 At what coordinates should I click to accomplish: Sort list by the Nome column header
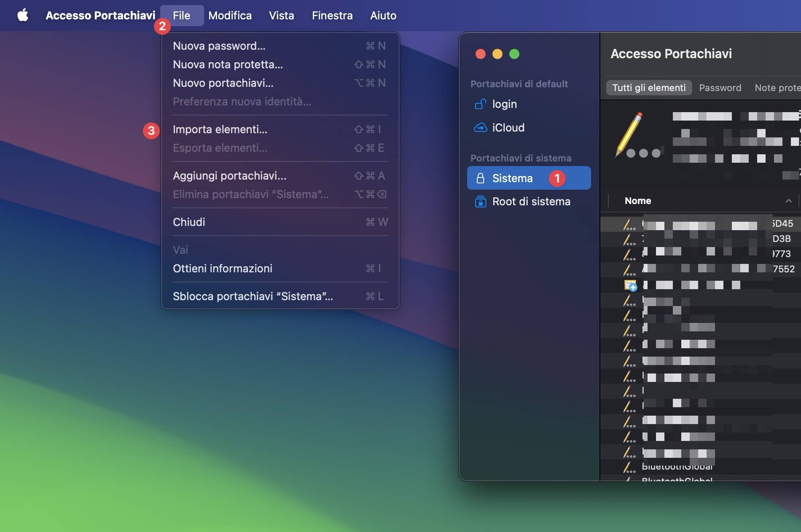[x=637, y=201]
